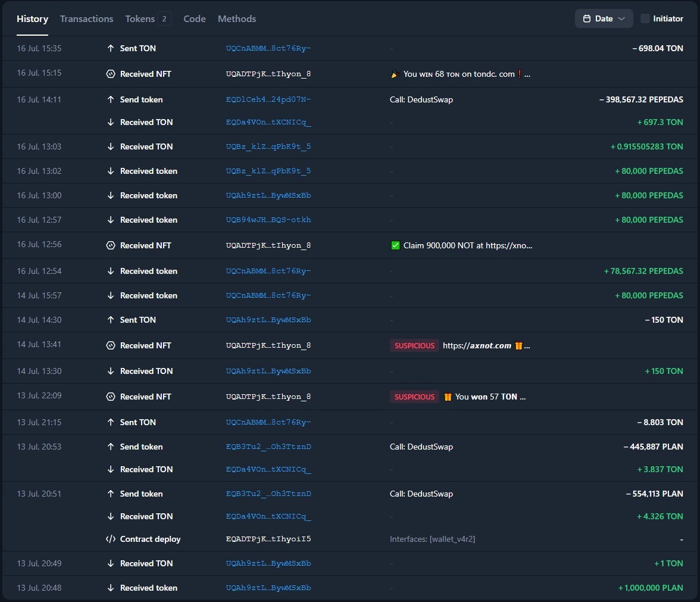
Task: Click NFT icon on 16 Jul 12:56 row
Action: pos(111,245)
